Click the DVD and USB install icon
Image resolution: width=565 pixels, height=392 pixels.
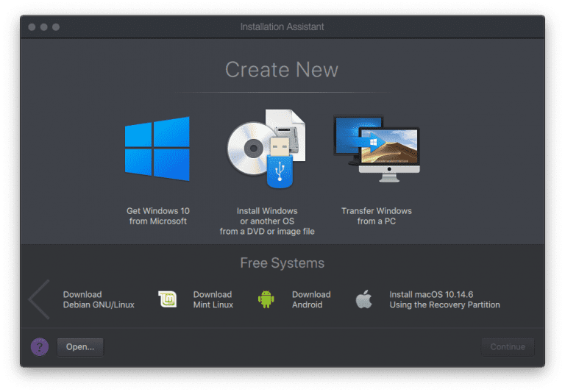(x=266, y=149)
